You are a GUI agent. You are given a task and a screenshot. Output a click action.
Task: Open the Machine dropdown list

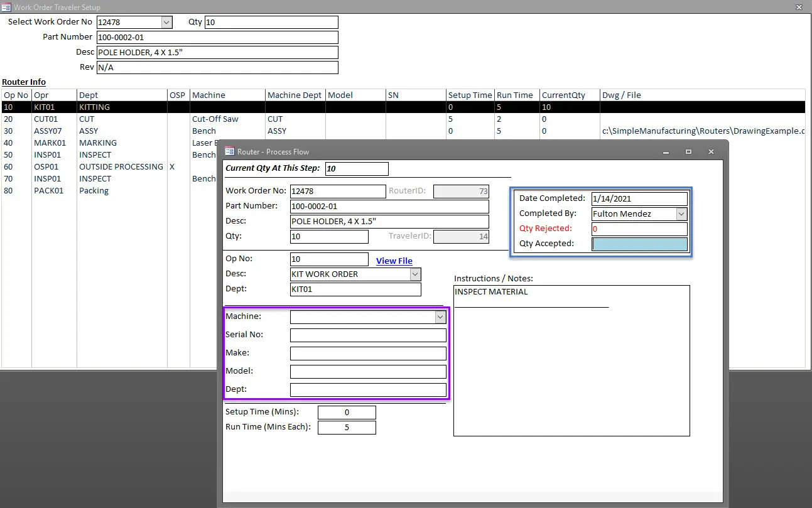[440, 317]
